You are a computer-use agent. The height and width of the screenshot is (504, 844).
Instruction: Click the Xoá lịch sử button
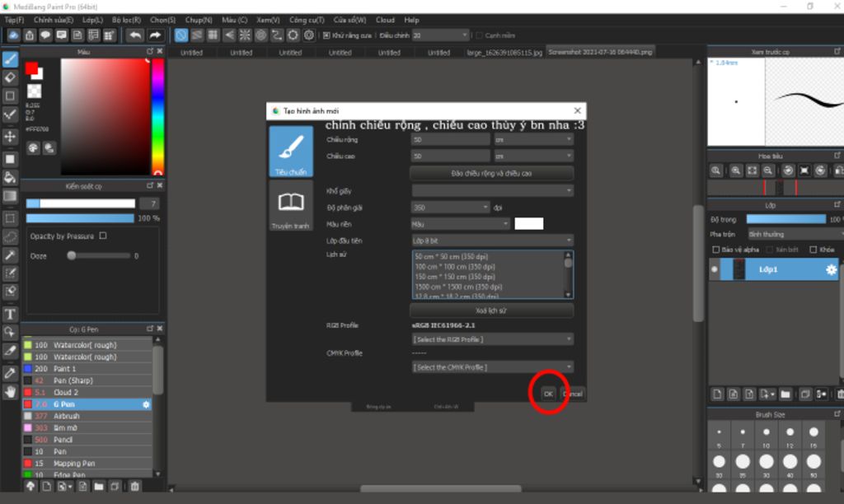(x=491, y=310)
